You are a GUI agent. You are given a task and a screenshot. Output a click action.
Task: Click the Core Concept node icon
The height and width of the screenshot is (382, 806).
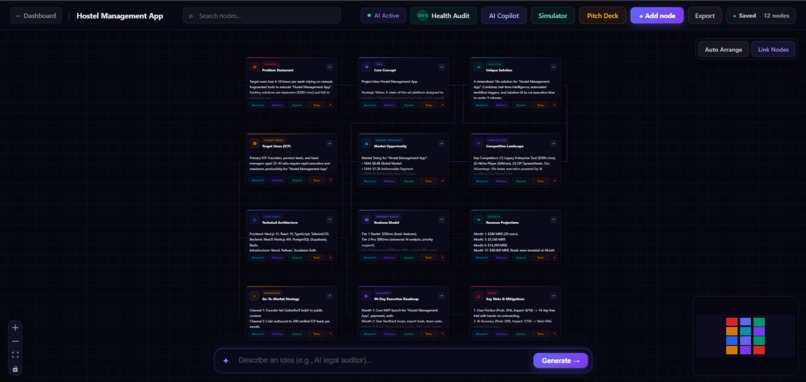tap(367, 67)
